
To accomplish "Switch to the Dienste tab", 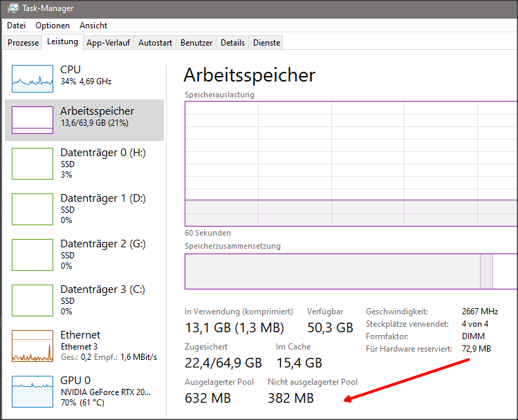I will 266,43.
